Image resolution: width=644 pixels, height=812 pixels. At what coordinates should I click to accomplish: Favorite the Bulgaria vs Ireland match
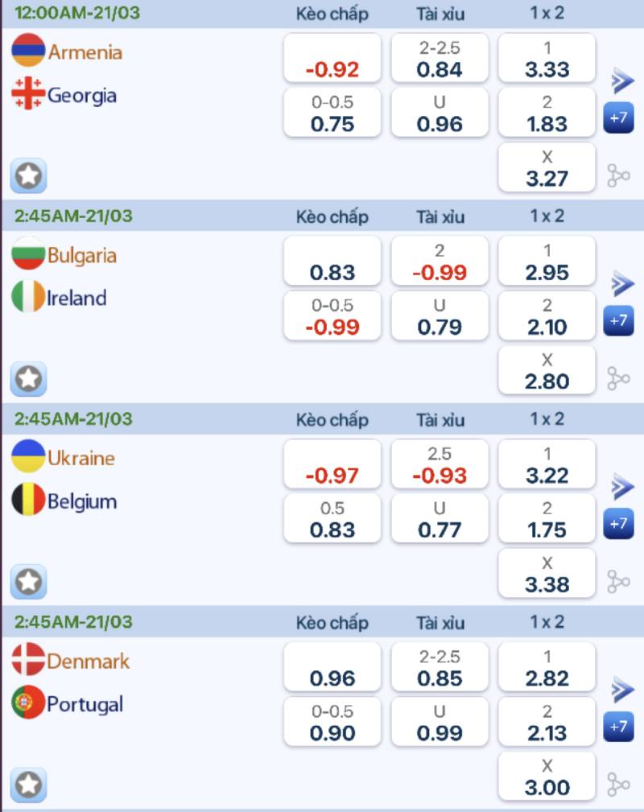(x=29, y=378)
